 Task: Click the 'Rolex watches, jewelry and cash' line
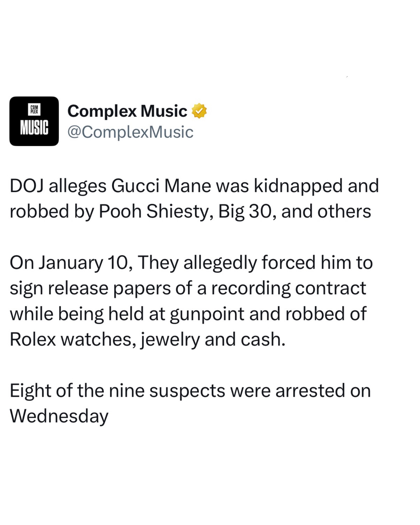point(147,339)
